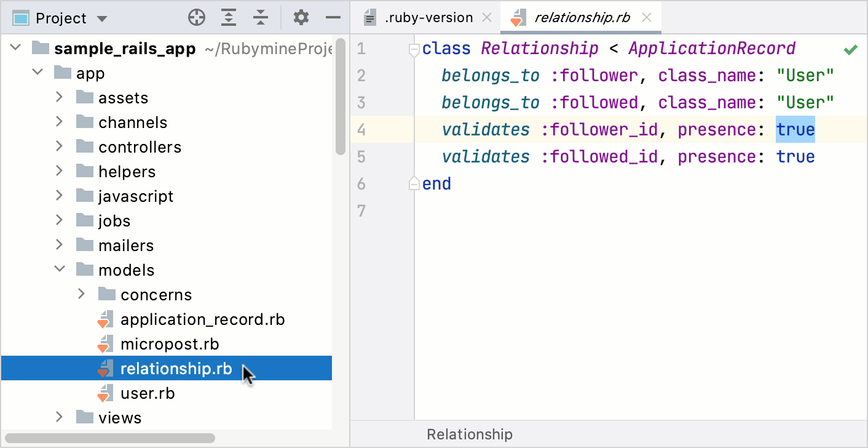Click the Relationship label in the status bar
The image size is (868, 448).
coord(469,434)
